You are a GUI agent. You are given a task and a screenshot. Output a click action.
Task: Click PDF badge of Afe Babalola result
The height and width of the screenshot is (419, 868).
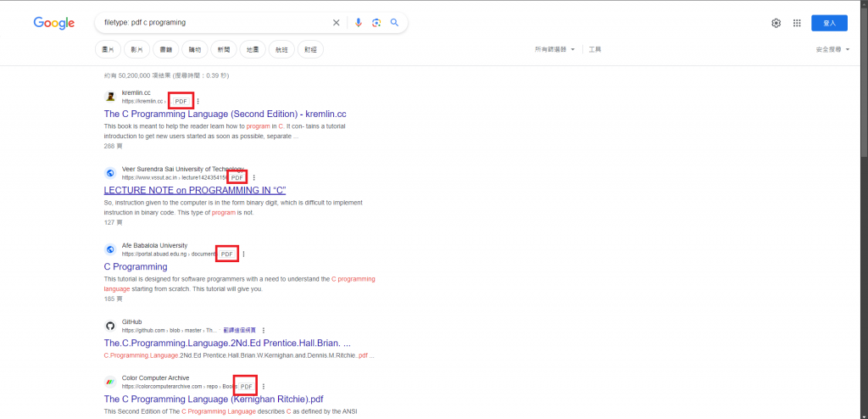227,254
